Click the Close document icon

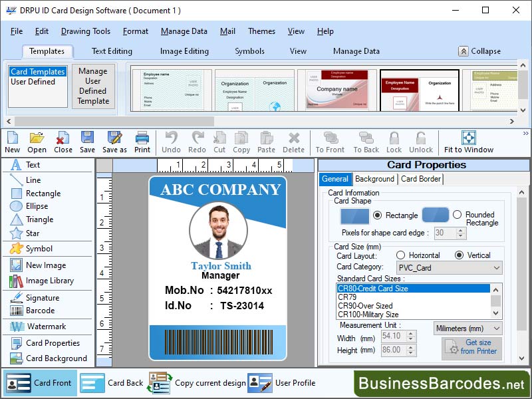coord(63,142)
